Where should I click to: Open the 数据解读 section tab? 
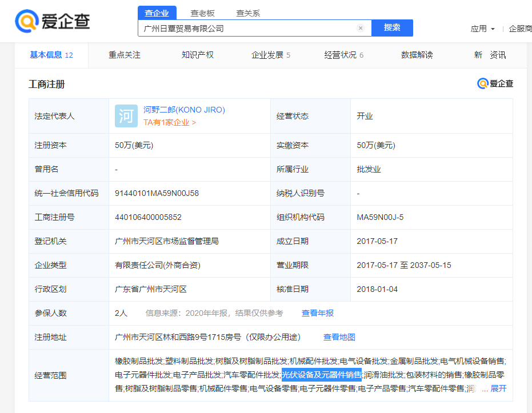click(417, 55)
